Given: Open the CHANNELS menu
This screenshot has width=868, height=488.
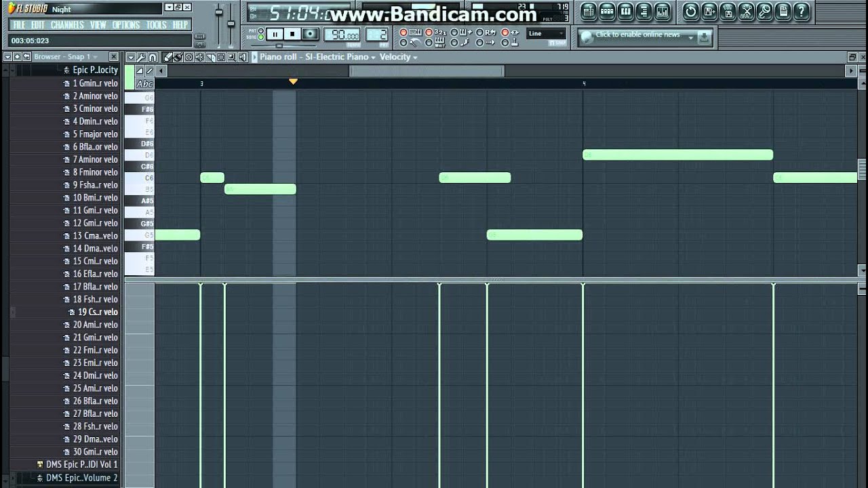Looking at the screenshot, I should pos(67,25).
